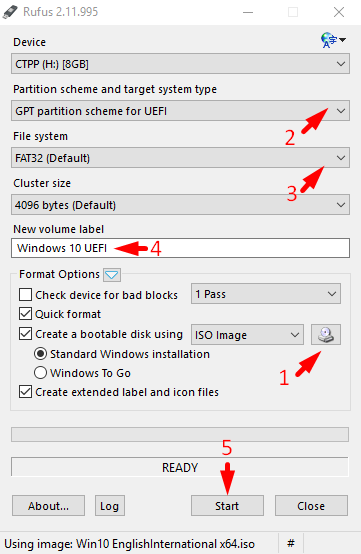Screen dimensions: 361x554
Task: Open the ISO Image type dropdown
Action: click(x=247, y=334)
